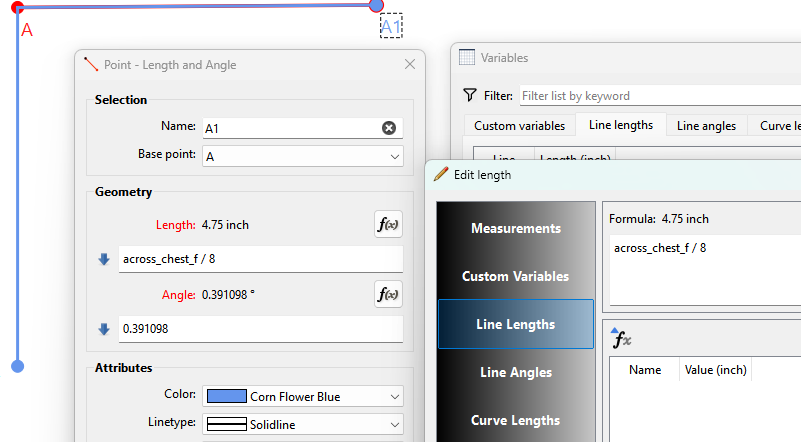Screen dimensions: 801x442
Task: Click the Corn Flower Blue color swatch
Action: coord(224,396)
